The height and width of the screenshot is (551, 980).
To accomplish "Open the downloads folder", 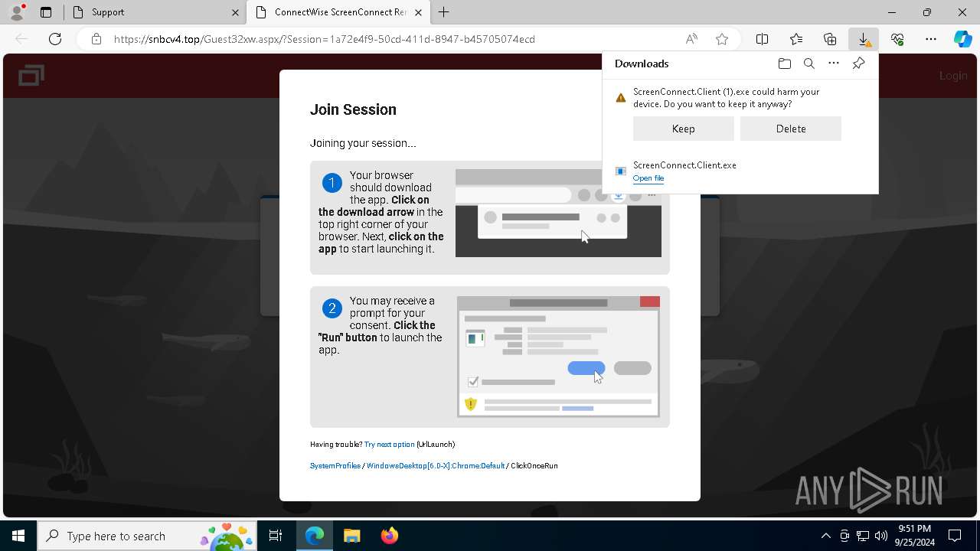I will coord(784,64).
